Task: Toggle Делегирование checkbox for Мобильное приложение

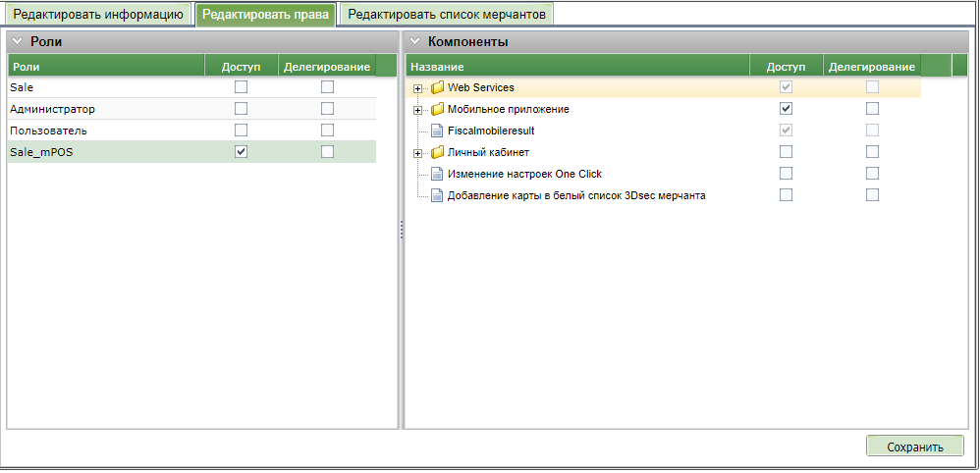Action: click(x=872, y=109)
